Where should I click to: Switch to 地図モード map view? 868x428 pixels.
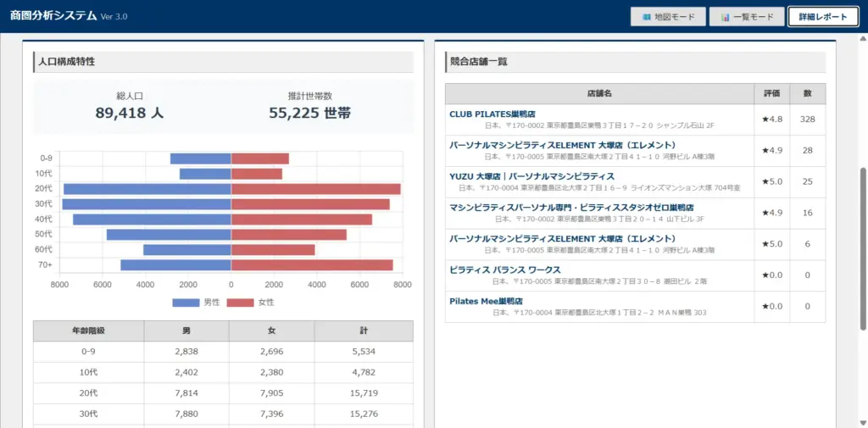click(x=668, y=17)
